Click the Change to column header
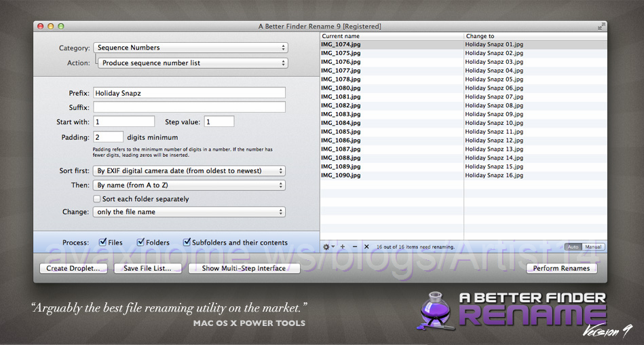Viewport: 644px width, 345px height. click(x=535, y=36)
